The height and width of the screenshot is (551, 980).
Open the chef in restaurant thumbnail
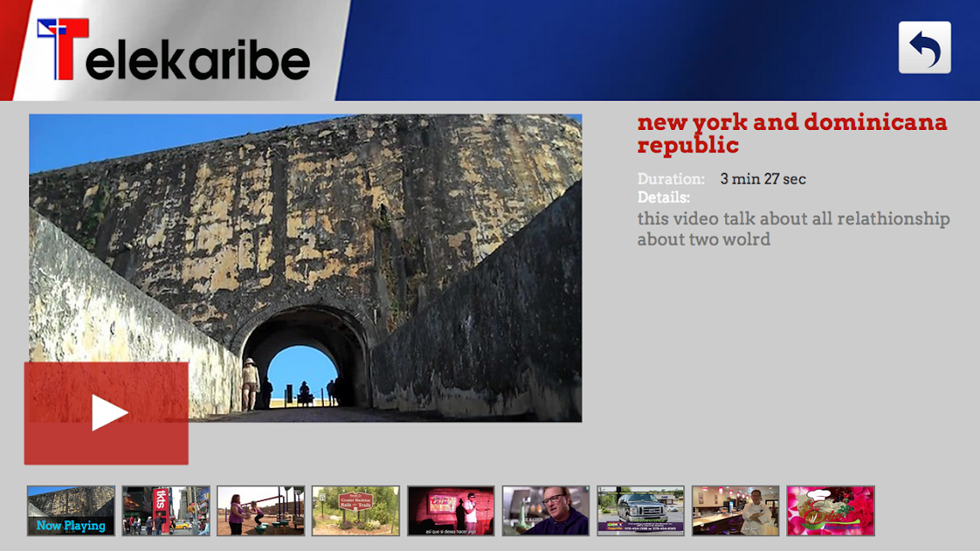tap(735, 511)
